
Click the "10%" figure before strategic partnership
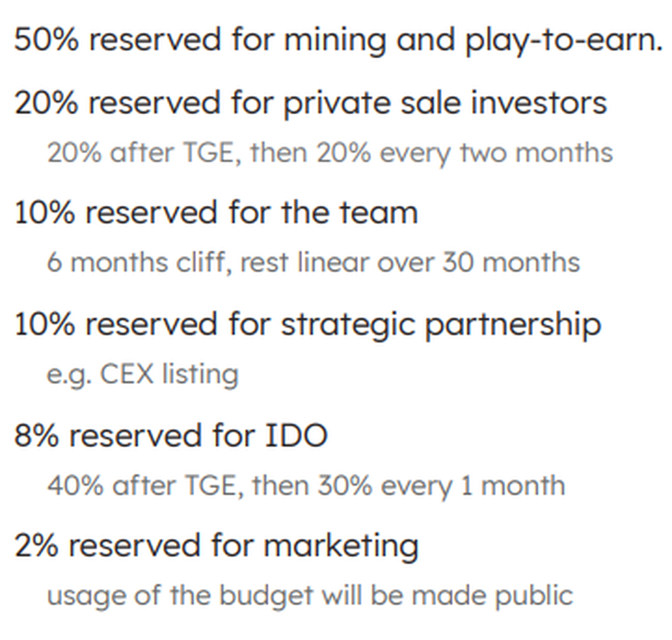tap(44, 325)
